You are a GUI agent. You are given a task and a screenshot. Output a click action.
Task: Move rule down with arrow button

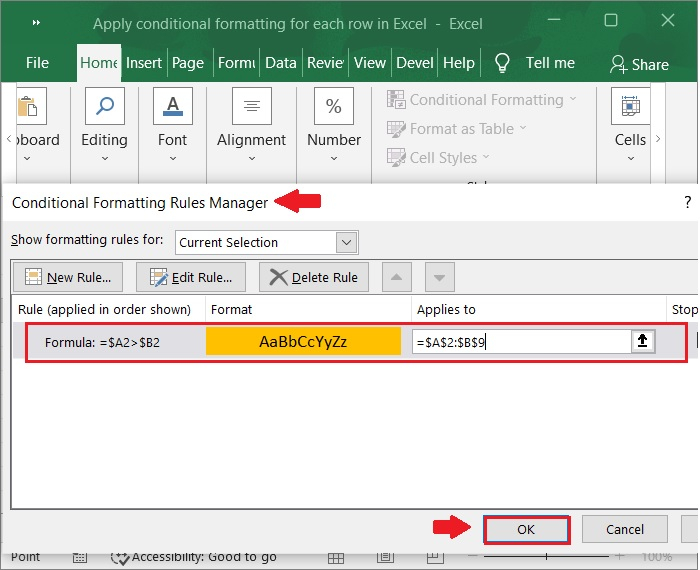coord(439,277)
